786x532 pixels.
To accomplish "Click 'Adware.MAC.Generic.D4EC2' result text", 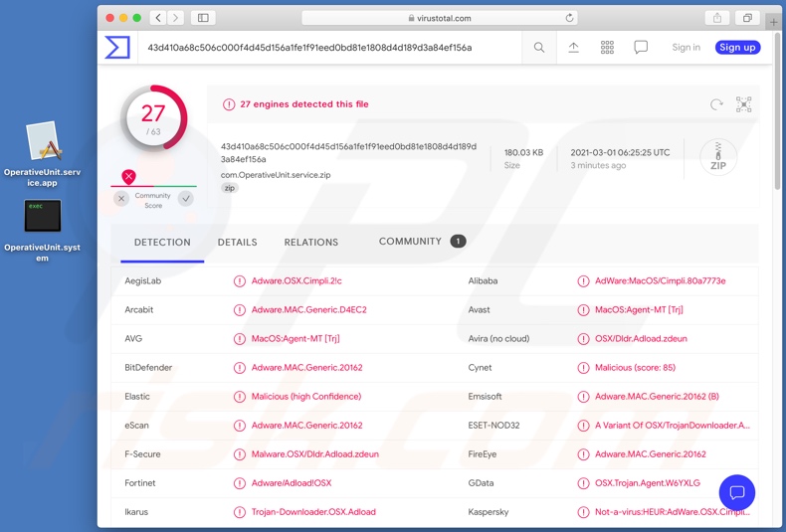I will click(x=308, y=309).
